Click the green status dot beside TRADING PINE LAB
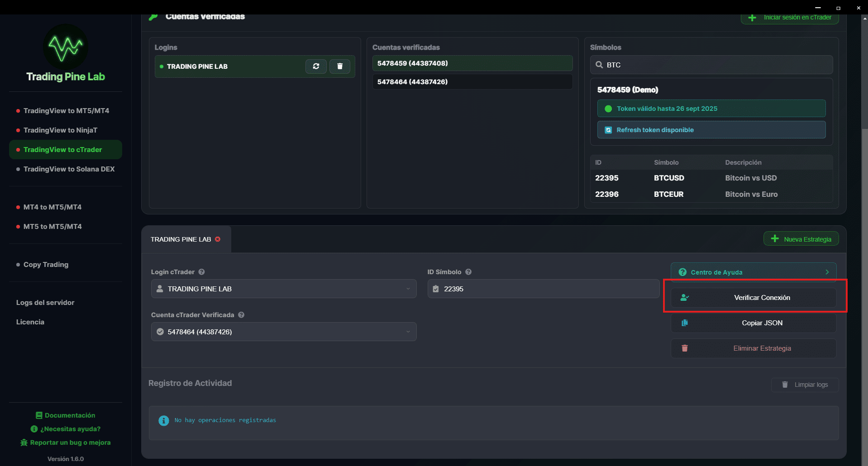The height and width of the screenshot is (466, 868). [x=162, y=67]
